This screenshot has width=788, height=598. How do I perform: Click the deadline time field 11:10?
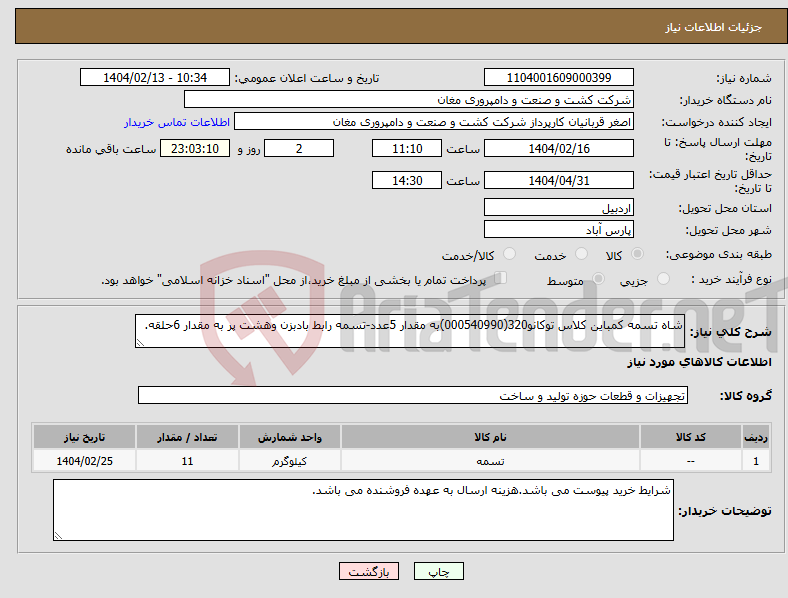click(407, 149)
